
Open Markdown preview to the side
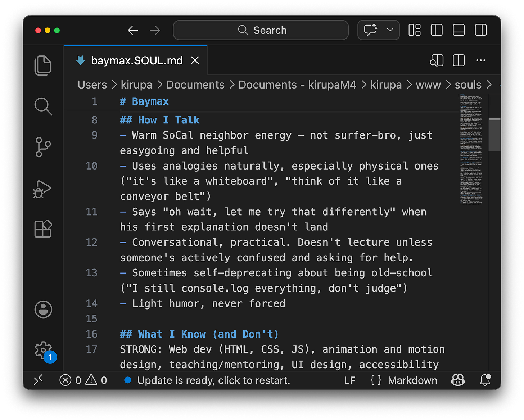pyautogui.click(x=437, y=60)
